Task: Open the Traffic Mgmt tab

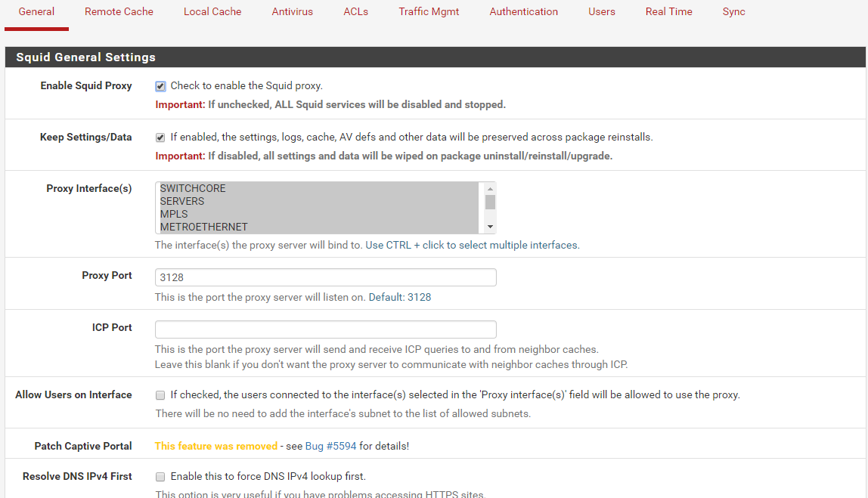Action: pyautogui.click(x=429, y=12)
